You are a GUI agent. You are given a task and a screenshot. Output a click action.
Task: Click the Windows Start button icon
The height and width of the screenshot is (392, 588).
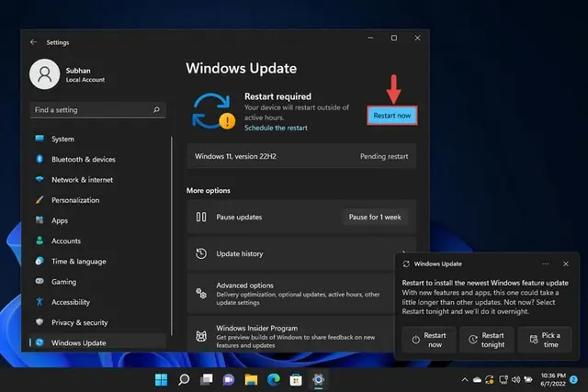162,380
